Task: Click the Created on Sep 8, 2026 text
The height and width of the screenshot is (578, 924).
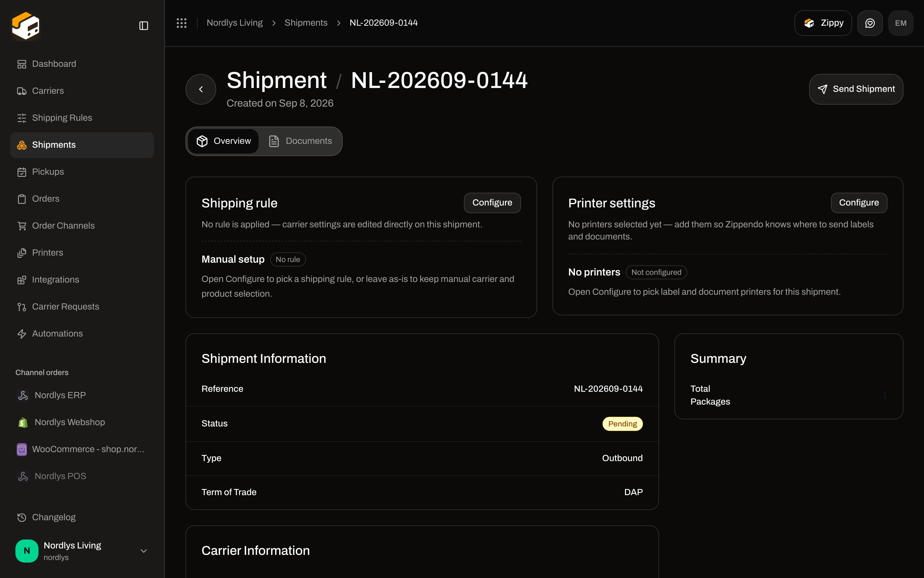Action: click(280, 103)
